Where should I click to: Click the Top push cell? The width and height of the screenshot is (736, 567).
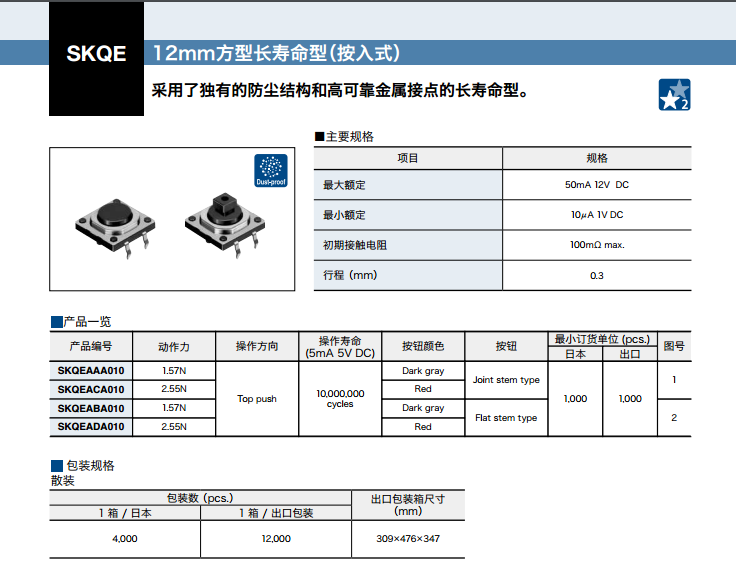(257, 398)
